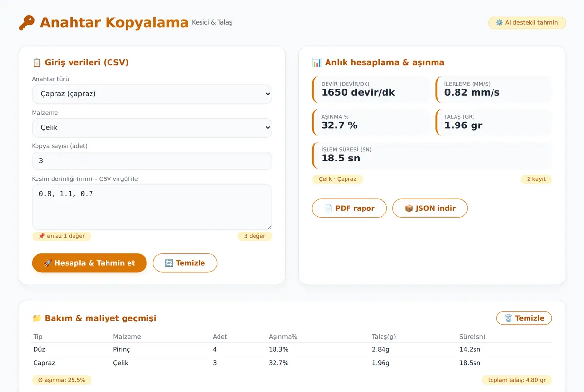Screen dimensions: 584x392
Task: Click the '18.5 sn' process time value
Action: [341, 158]
